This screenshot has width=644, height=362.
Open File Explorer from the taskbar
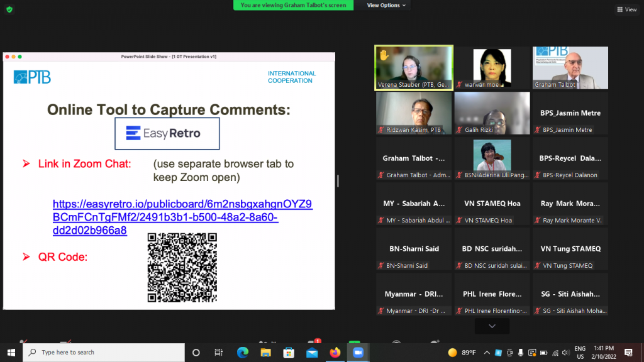(266, 352)
